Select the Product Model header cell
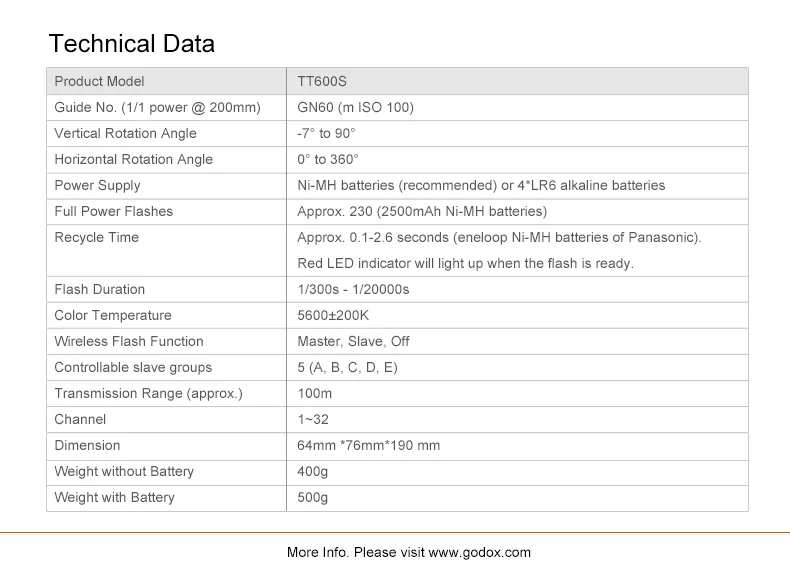The image size is (790, 579). pos(99,81)
